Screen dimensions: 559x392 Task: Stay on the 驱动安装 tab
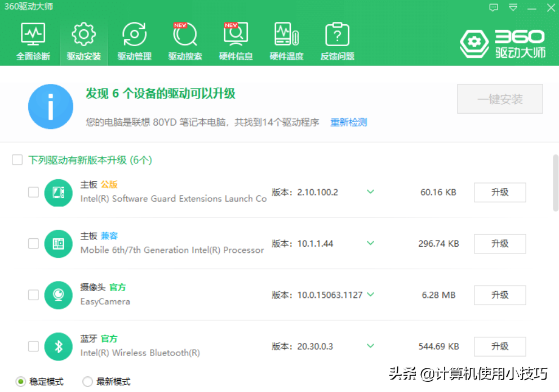[x=83, y=39]
